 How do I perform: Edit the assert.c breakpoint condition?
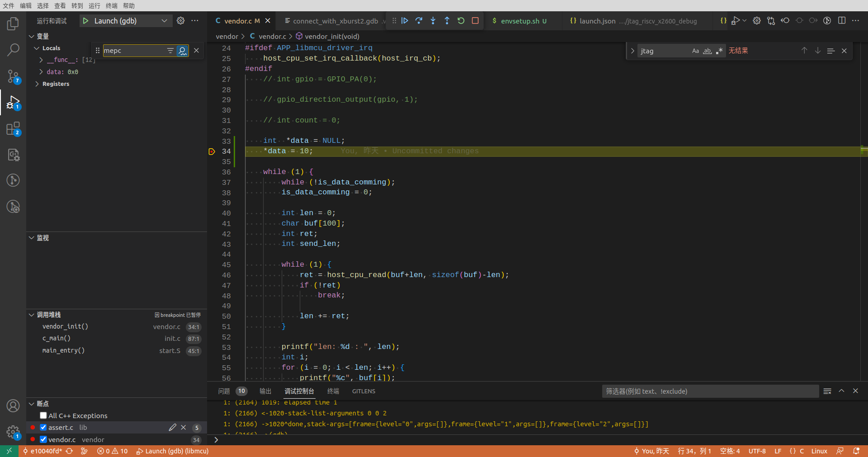click(173, 428)
